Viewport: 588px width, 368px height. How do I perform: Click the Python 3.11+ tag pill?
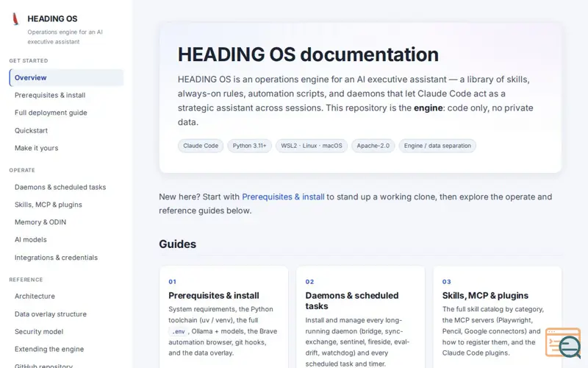(249, 146)
